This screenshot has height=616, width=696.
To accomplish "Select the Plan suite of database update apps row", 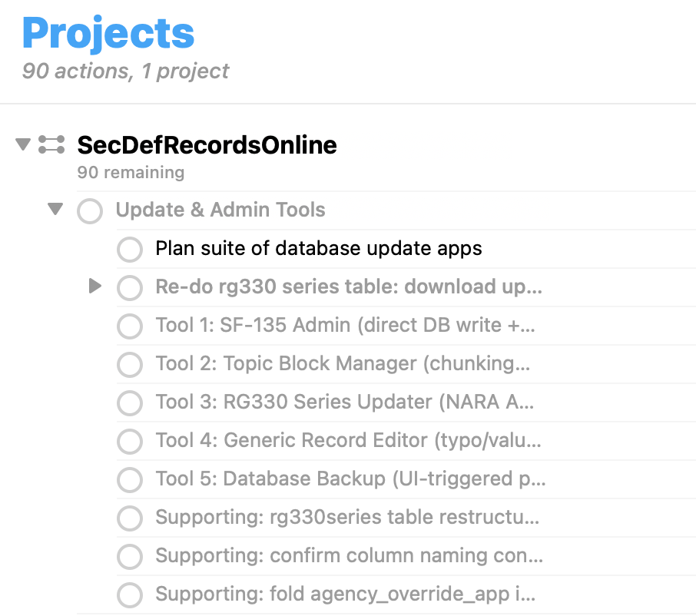I will coord(318,248).
